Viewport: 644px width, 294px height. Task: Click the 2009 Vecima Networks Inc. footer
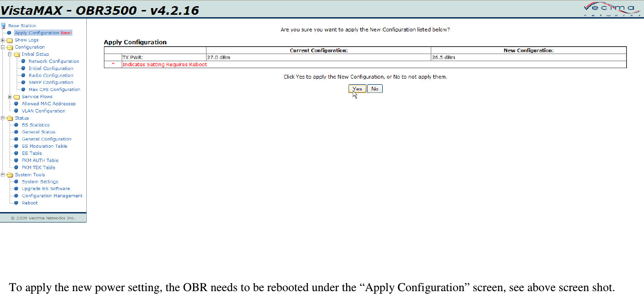point(43,218)
